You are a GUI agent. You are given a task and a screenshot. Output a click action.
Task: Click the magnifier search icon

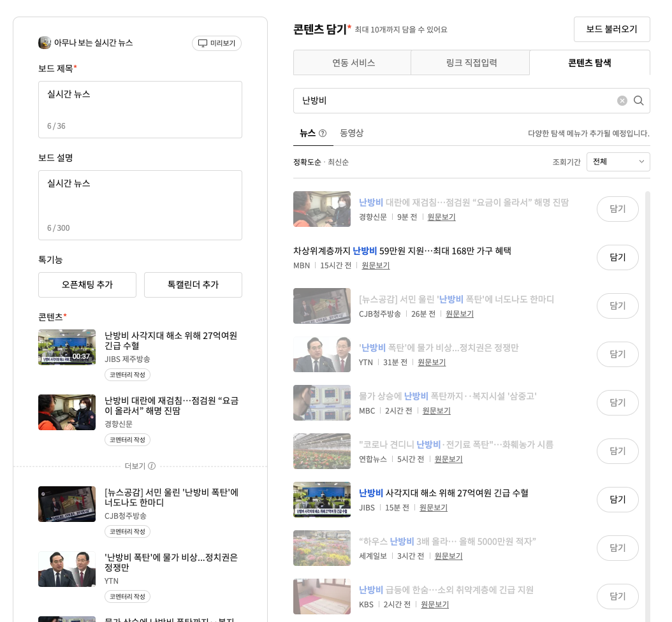pos(638,101)
